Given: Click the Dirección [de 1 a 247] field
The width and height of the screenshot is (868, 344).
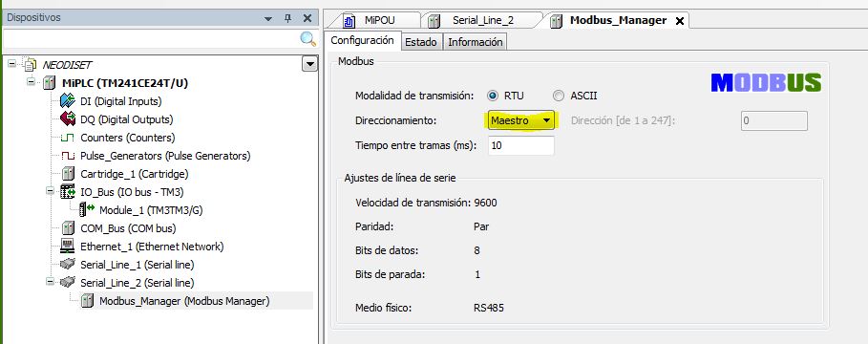Looking at the screenshot, I should (773, 120).
